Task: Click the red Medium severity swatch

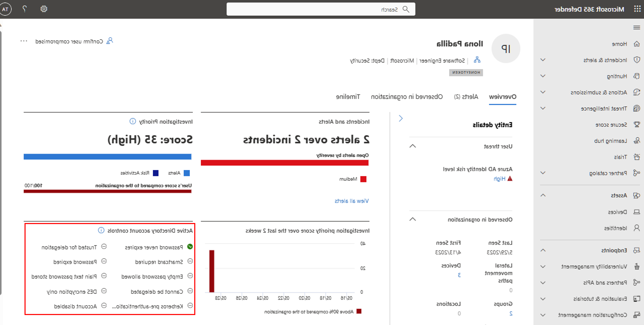Action: 363,179
